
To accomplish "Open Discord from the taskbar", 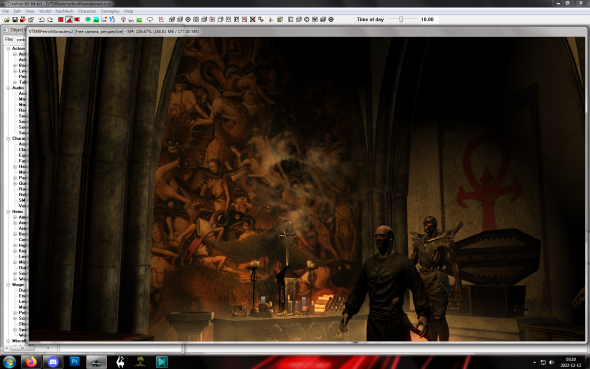I will [x=53, y=362].
